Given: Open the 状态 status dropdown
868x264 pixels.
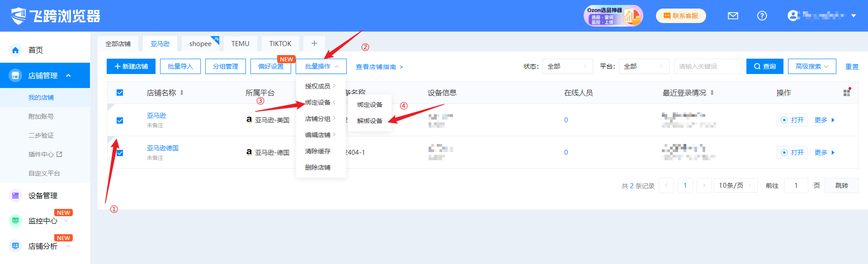Looking at the screenshot, I should point(567,66).
